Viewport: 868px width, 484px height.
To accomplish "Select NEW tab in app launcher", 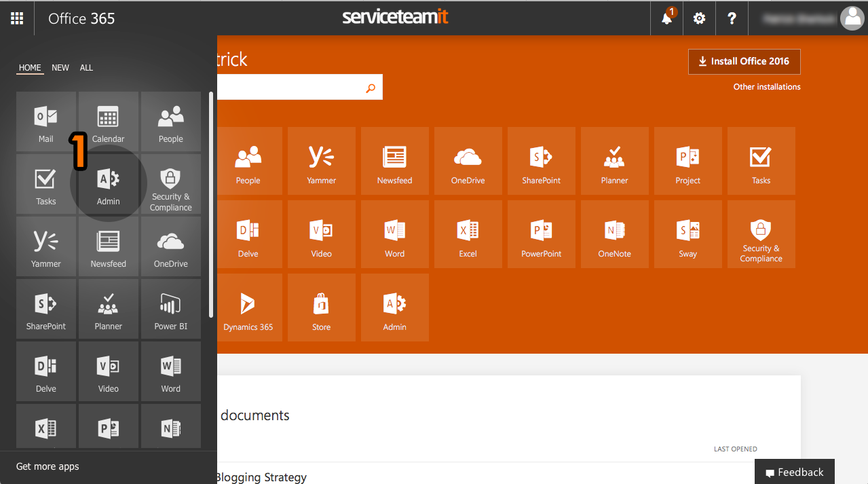I will pos(60,68).
